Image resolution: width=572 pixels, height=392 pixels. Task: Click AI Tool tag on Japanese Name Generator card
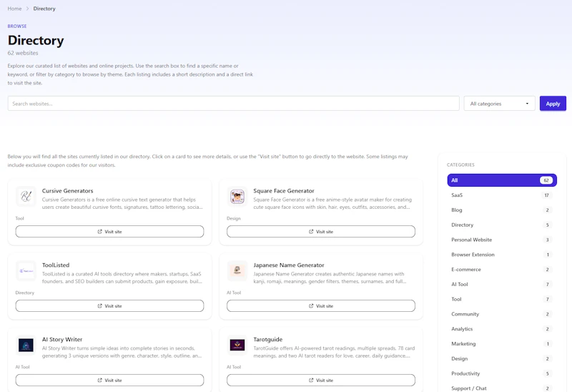[234, 293]
